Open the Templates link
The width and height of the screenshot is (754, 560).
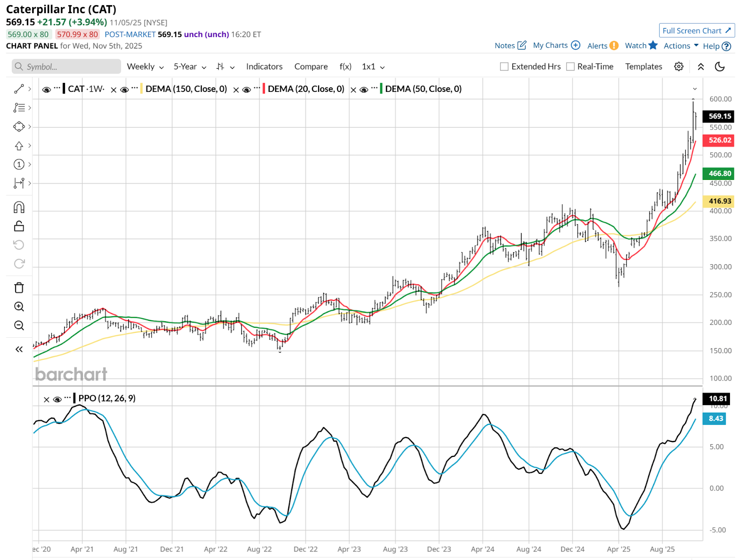[644, 66]
